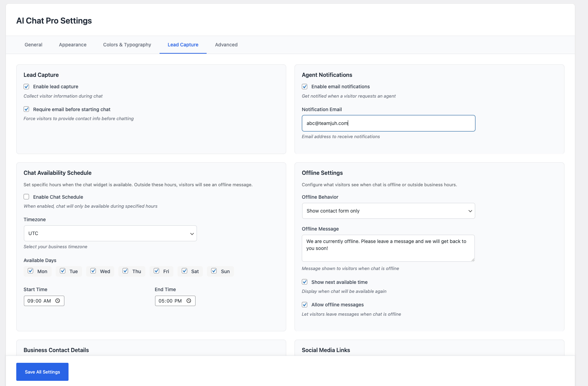The height and width of the screenshot is (386, 588).
Task: Toggle the Mon availability checkbox
Action: [30, 271]
